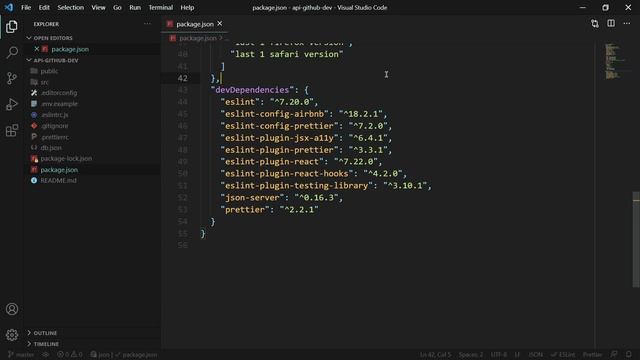
Task: Split the editor to the right
Action: (611, 24)
